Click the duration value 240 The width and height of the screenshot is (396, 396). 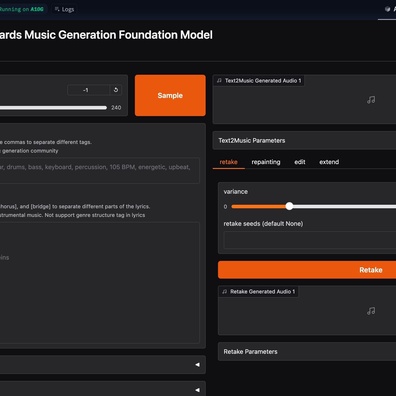[116, 108]
